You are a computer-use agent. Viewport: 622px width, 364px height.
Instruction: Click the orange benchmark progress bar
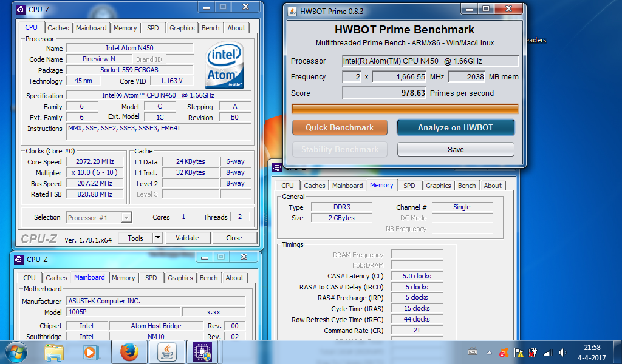point(405,109)
